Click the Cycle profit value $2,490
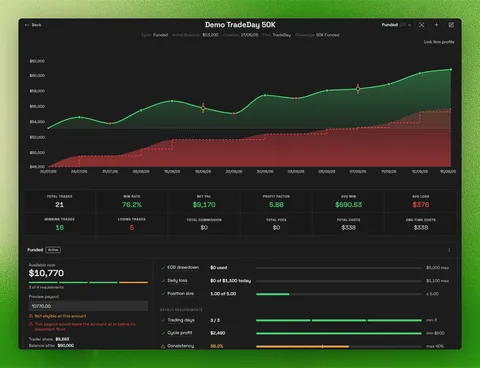This screenshot has height=368, width=480. point(218,333)
